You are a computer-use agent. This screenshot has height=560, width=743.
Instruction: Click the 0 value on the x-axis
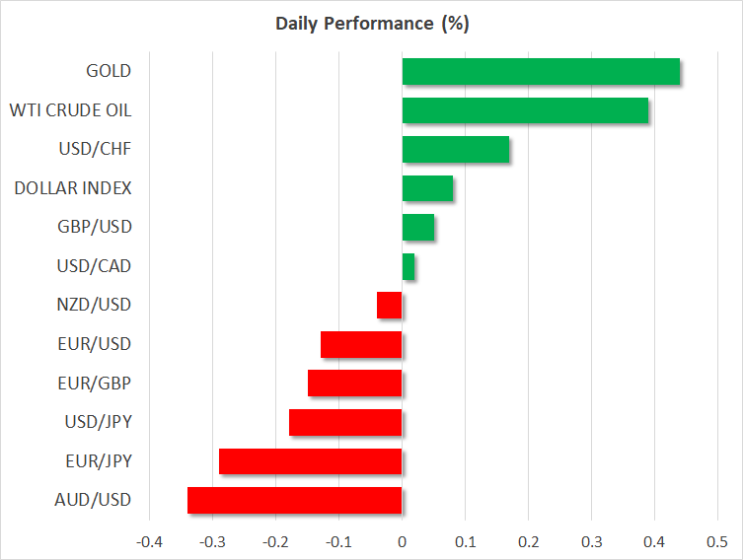[x=402, y=542]
